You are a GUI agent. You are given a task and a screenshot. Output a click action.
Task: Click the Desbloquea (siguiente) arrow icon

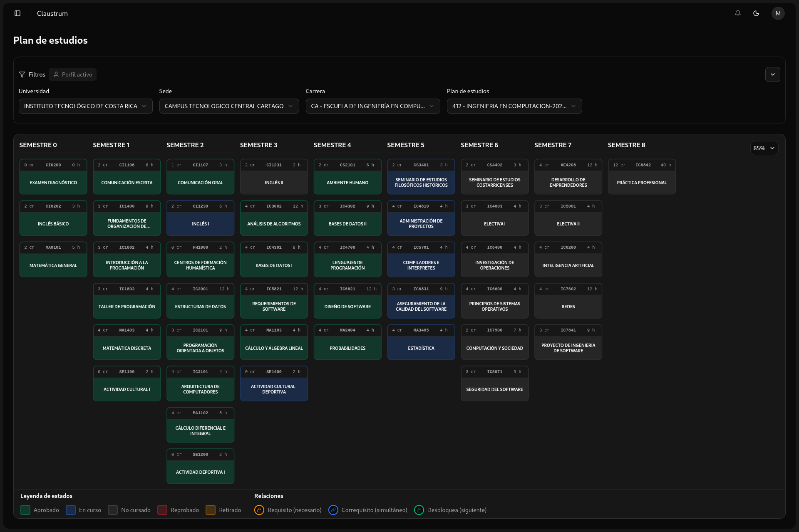419,510
